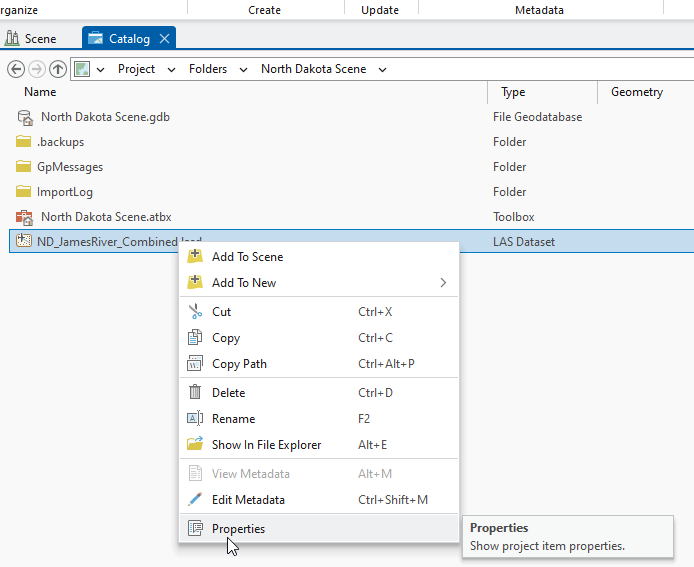The width and height of the screenshot is (694, 567).
Task: Open Properties from the context menu
Action: point(319,528)
